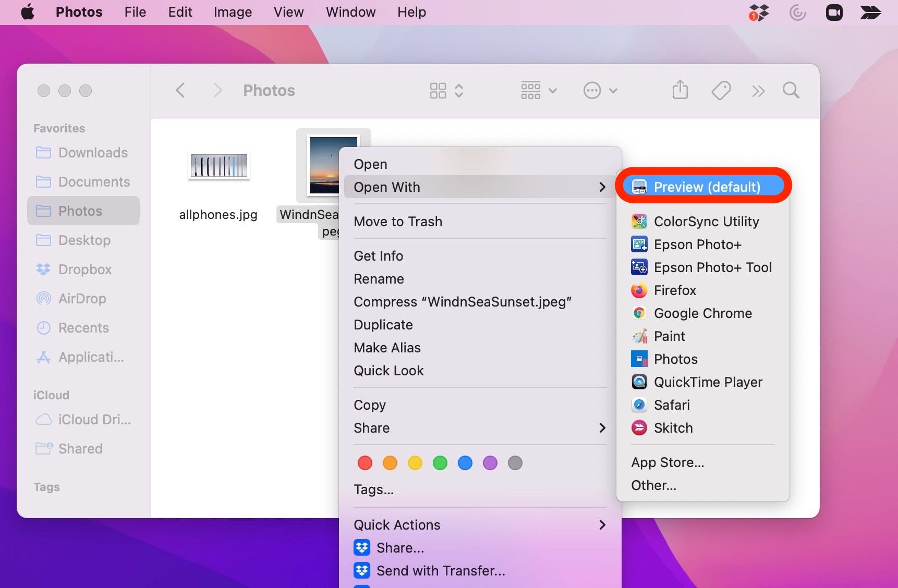Expand the Group By dropdown
This screenshot has width=898, height=588.
click(539, 90)
